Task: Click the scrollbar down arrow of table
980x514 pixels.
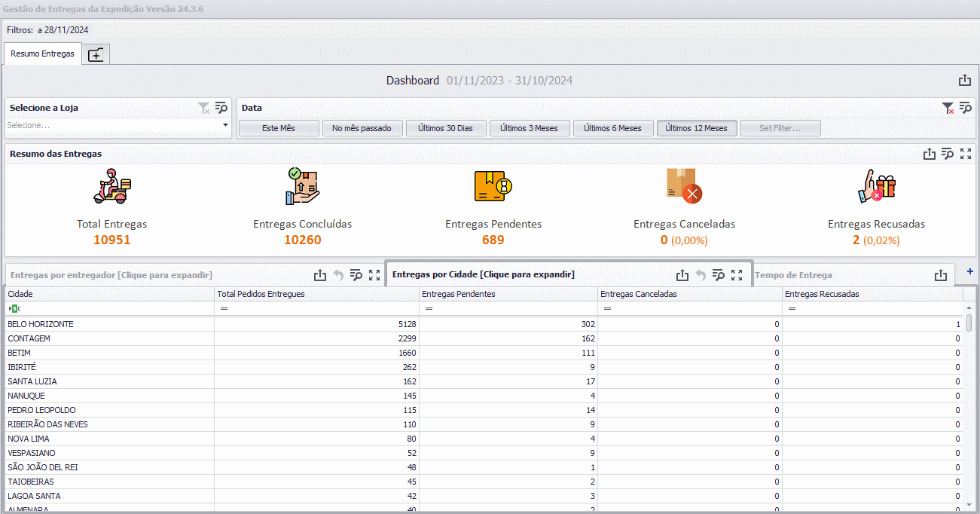Action: (969, 504)
